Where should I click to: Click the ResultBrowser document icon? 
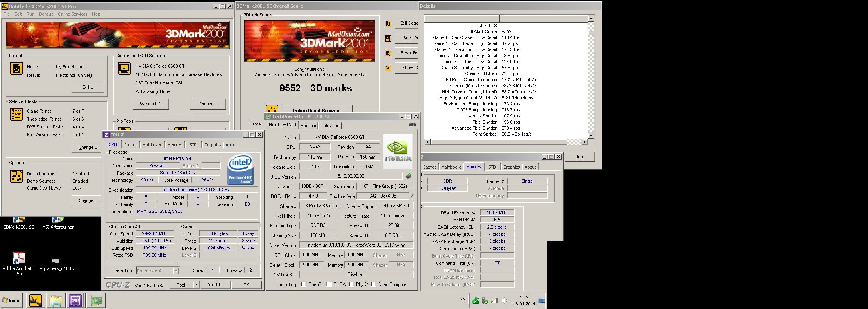tap(388, 53)
